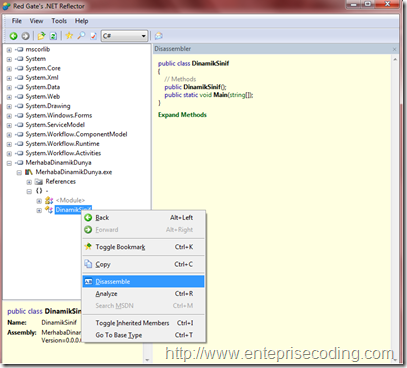407x368 pixels.
Task: Select the <Module> tree item
Action: (70, 200)
